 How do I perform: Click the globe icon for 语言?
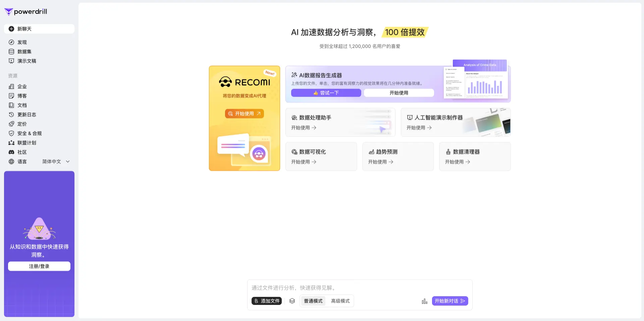pyautogui.click(x=11, y=162)
